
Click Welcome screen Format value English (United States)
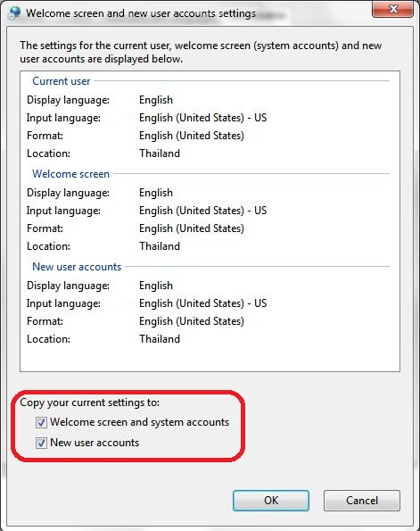(192, 228)
